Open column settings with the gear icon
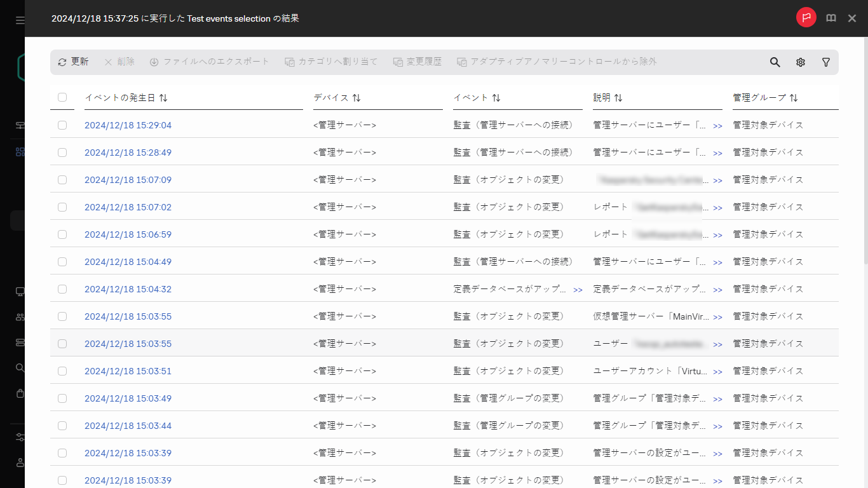Image resolution: width=868 pixels, height=488 pixels. point(800,62)
